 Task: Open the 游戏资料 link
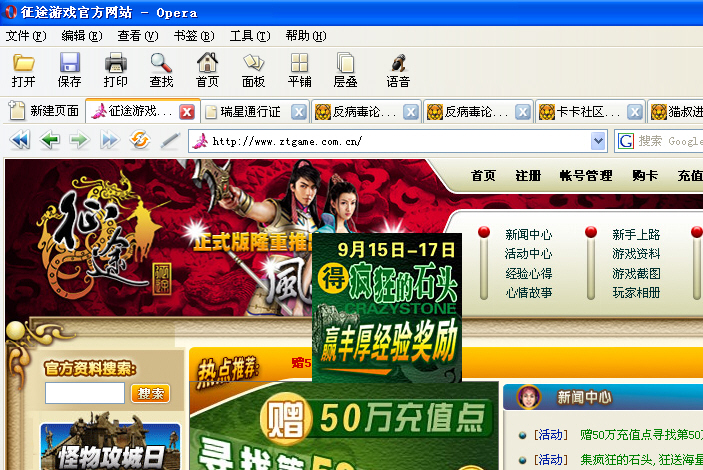pyautogui.click(x=636, y=254)
